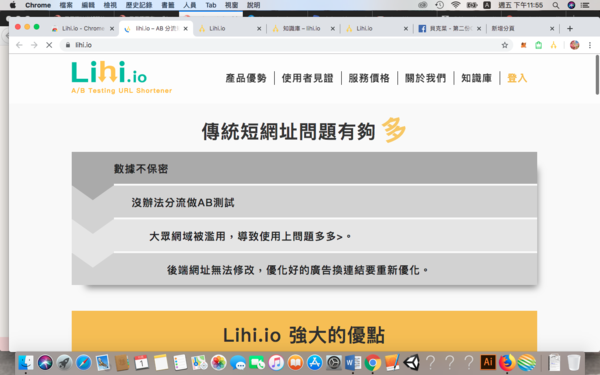Image resolution: width=600 pixels, height=375 pixels.
Task: Open Spotlight search in menu bar
Action: coord(556,5)
